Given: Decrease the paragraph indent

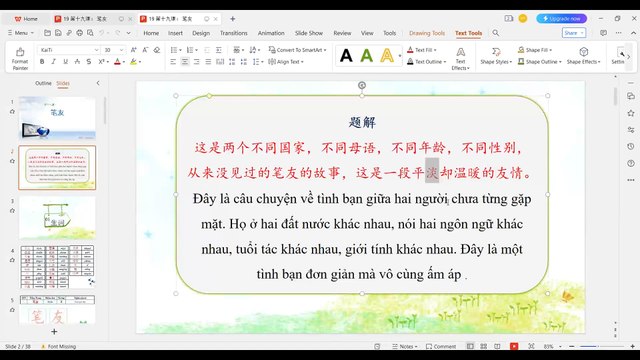Looking at the screenshot, I should tap(207, 50).
